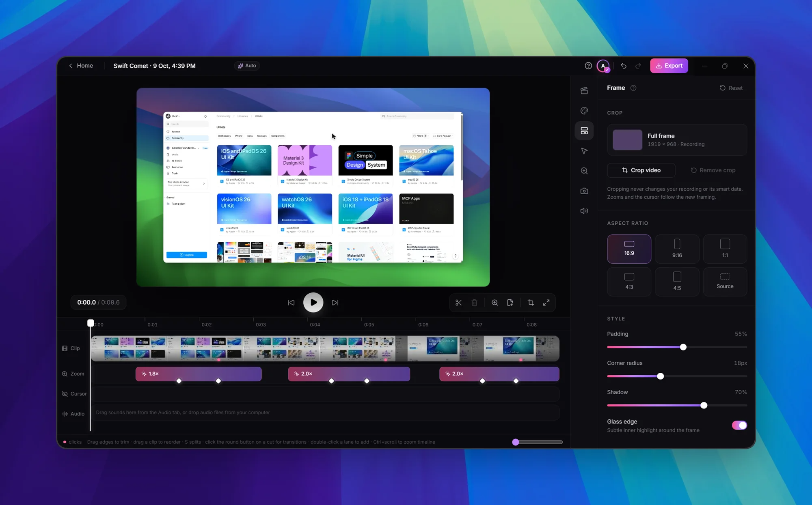
Task: Redo the last action
Action: point(638,66)
